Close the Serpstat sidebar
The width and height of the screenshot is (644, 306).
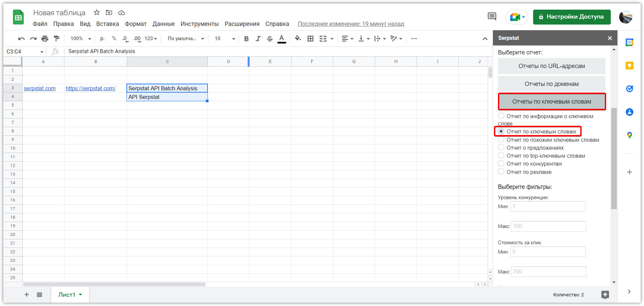(x=610, y=38)
